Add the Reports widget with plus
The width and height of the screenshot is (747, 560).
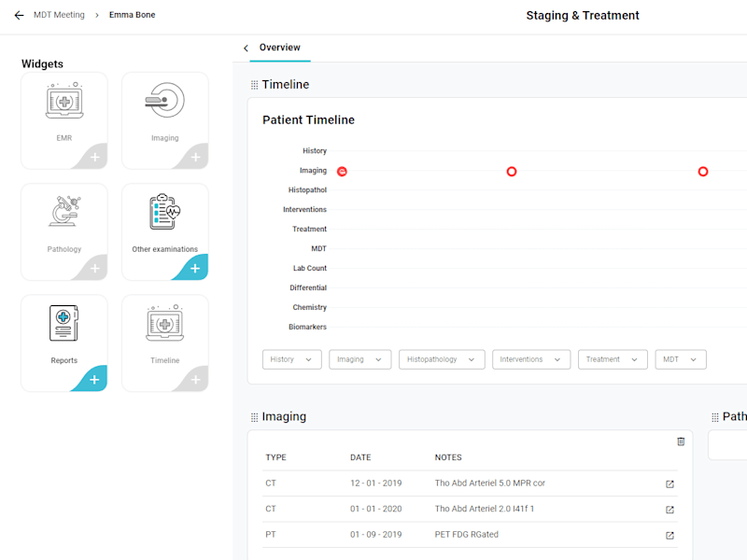(94, 380)
